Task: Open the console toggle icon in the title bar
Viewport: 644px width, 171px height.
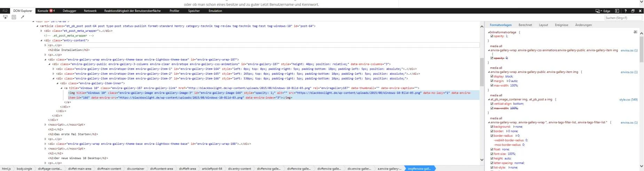Action: point(617,11)
